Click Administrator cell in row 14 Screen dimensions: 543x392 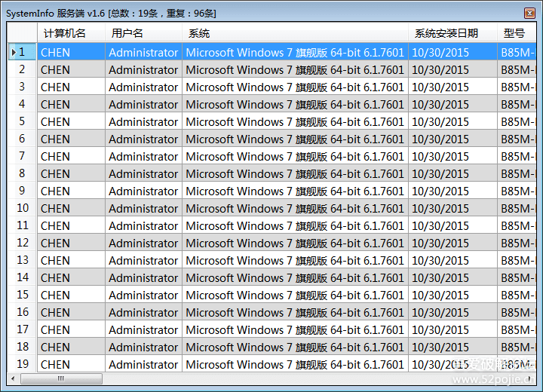(143, 277)
